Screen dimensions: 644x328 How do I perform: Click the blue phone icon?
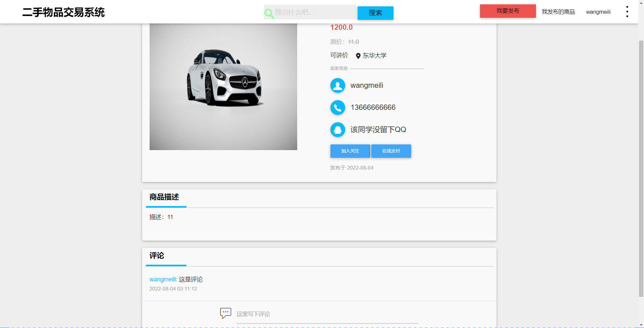coord(337,108)
